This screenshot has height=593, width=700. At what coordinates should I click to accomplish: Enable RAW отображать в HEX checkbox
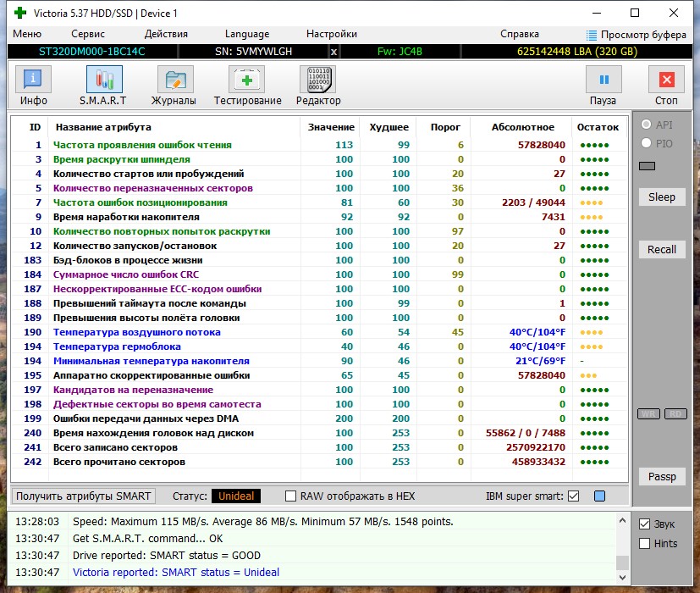[290, 496]
